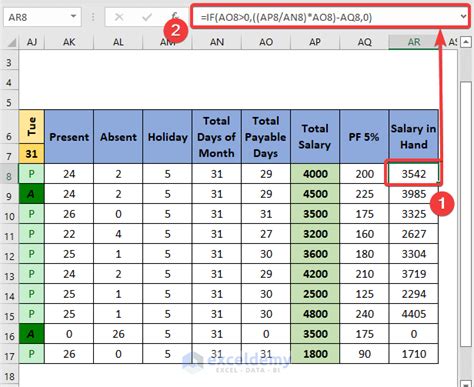Click the yellow cell showing 31
This screenshot has height=387, width=474.
32,154
